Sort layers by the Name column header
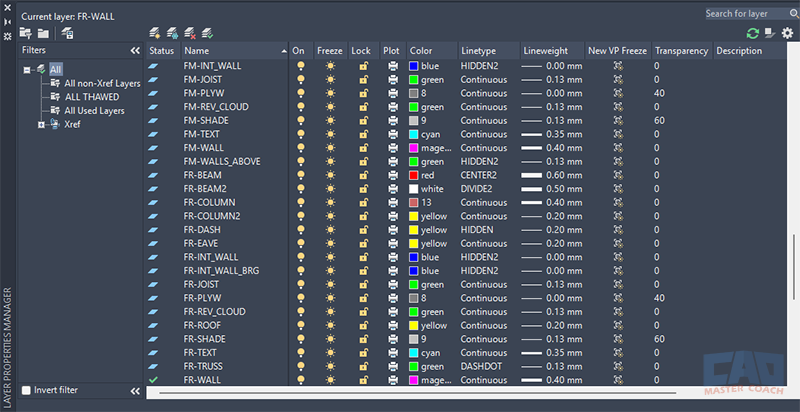This screenshot has height=412, width=800. click(x=197, y=50)
